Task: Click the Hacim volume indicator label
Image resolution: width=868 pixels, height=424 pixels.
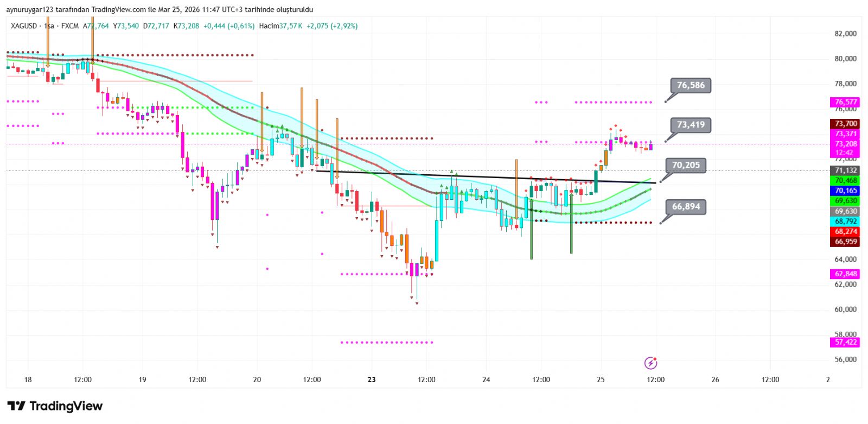Action: click(269, 26)
